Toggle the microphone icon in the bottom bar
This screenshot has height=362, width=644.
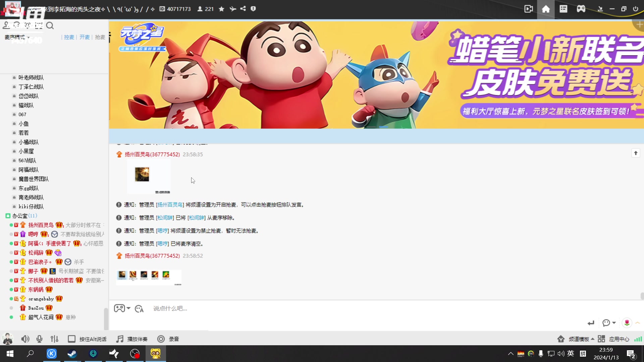point(39,339)
